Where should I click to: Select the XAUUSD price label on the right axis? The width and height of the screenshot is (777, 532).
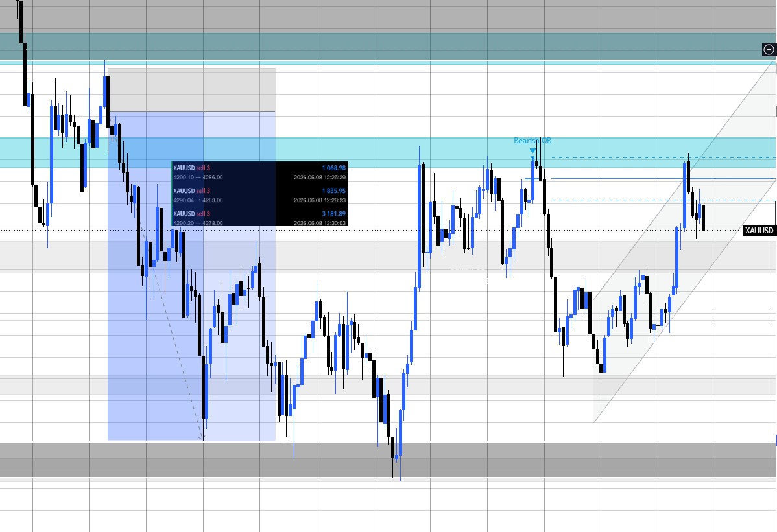(x=759, y=230)
